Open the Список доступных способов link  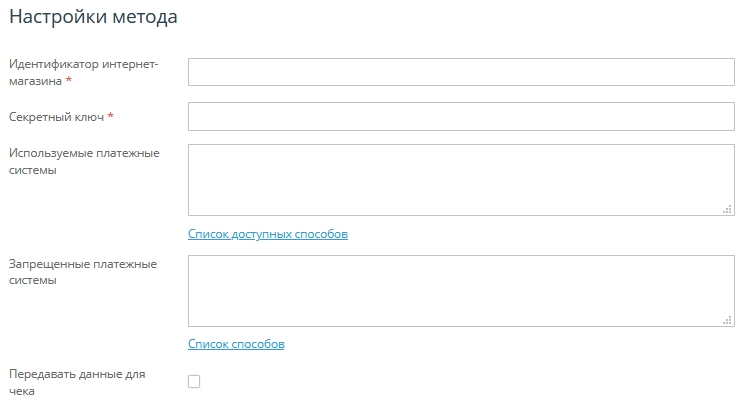tap(268, 234)
